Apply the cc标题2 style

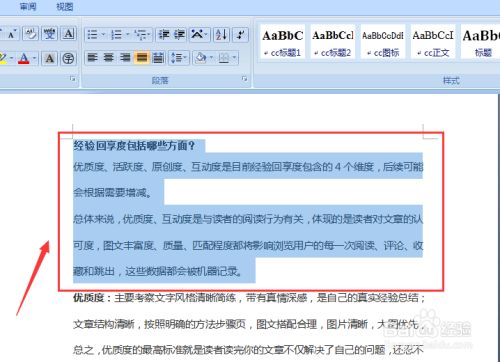(x=333, y=42)
